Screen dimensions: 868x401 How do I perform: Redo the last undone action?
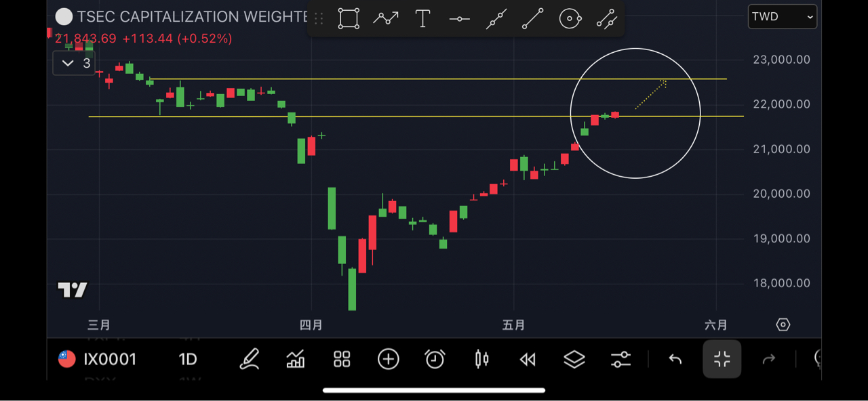point(769,359)
